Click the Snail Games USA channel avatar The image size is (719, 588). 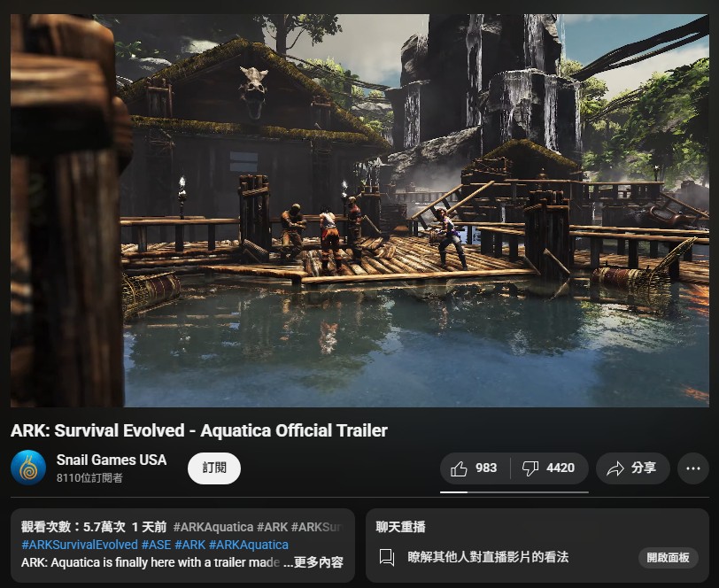coord(28,468)
